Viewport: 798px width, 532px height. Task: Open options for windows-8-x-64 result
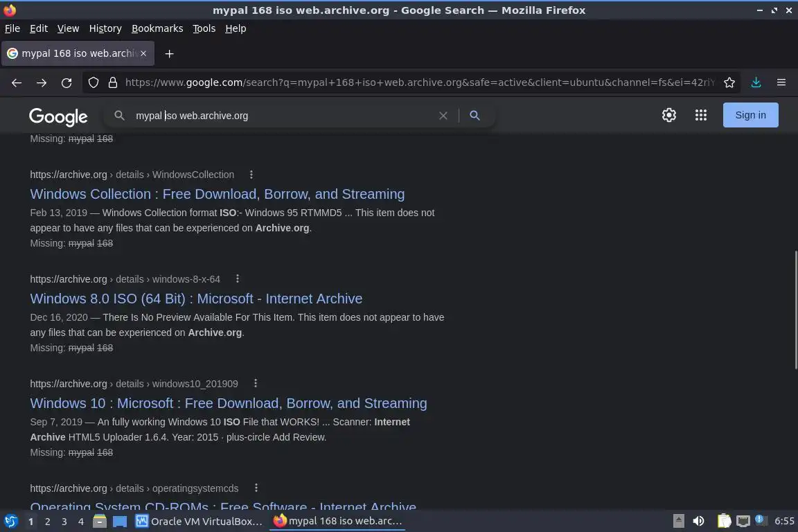point(238,279)
